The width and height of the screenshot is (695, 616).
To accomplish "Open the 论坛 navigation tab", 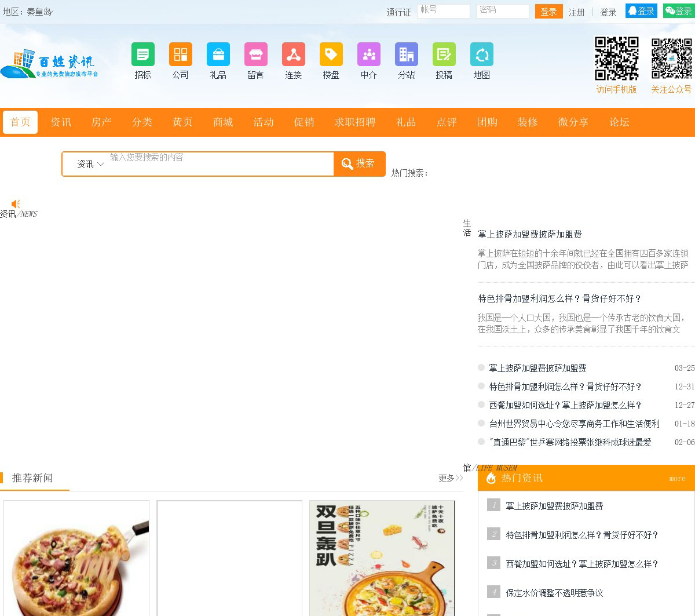I will tap(619, 122).
